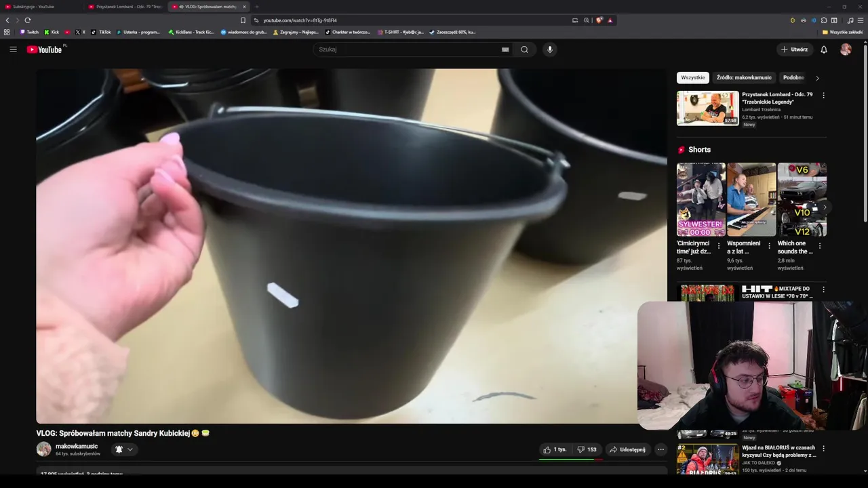Open the browser extensions puzzle icon
Image resolution: width=868 pixels, height=488 pixels.
[x=823, y=20]
